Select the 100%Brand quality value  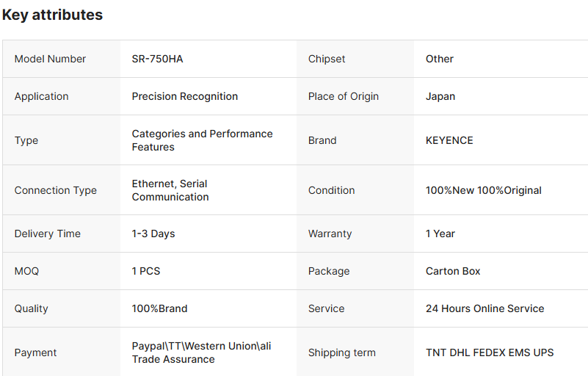(159, 308)
